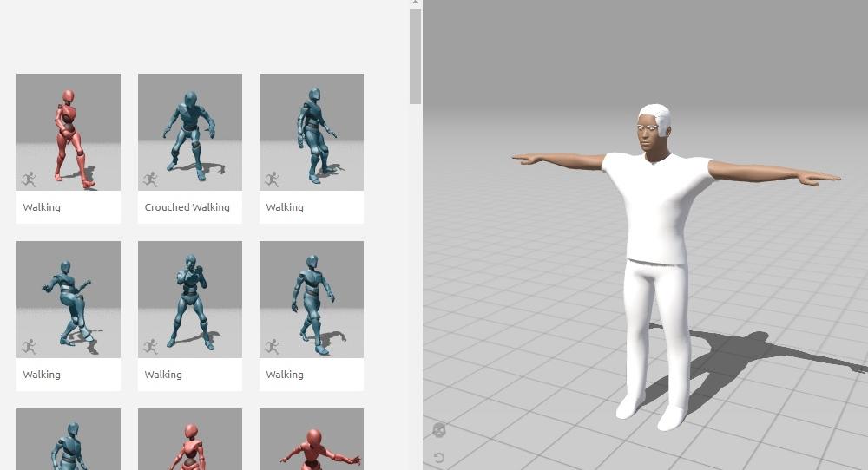Open bottom-row red mannequin with outstretched arms
This screenshot has height=470, width=868.
[x=312, y=439]
